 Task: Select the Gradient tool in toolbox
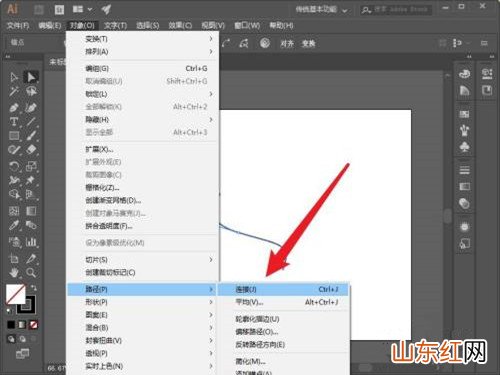point(31,211)
